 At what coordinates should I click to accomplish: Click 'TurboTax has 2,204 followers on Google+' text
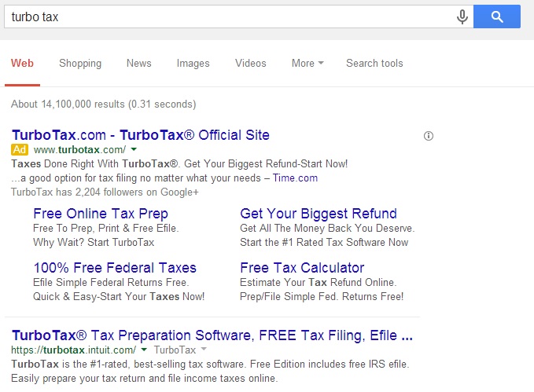(x=105, y=192)
